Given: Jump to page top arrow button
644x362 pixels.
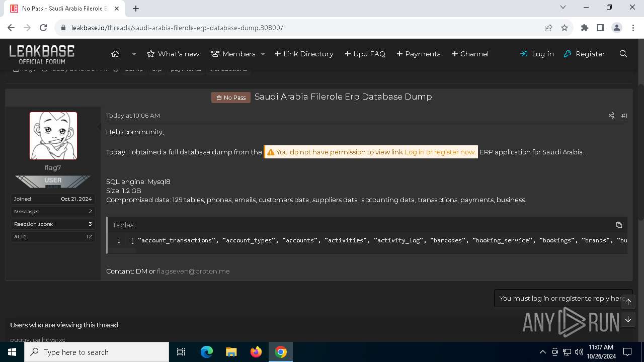Looking at the screenshot, I should tap(628, 302).
